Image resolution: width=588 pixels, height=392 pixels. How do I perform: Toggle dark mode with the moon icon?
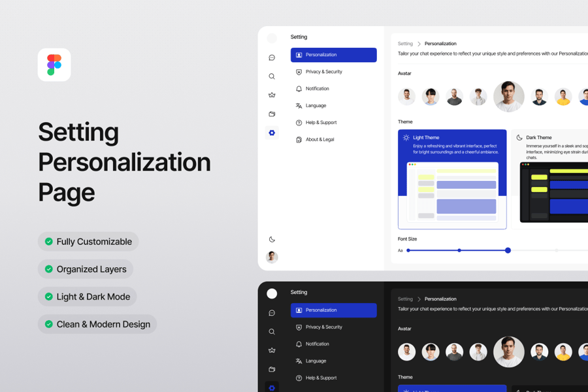(x=272, y=239)
